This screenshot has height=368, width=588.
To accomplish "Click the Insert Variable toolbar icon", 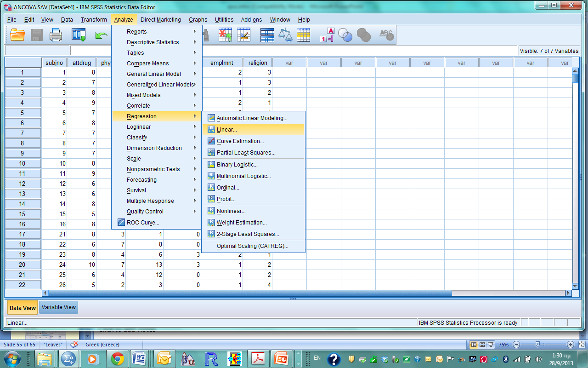I will click(243, 35).
